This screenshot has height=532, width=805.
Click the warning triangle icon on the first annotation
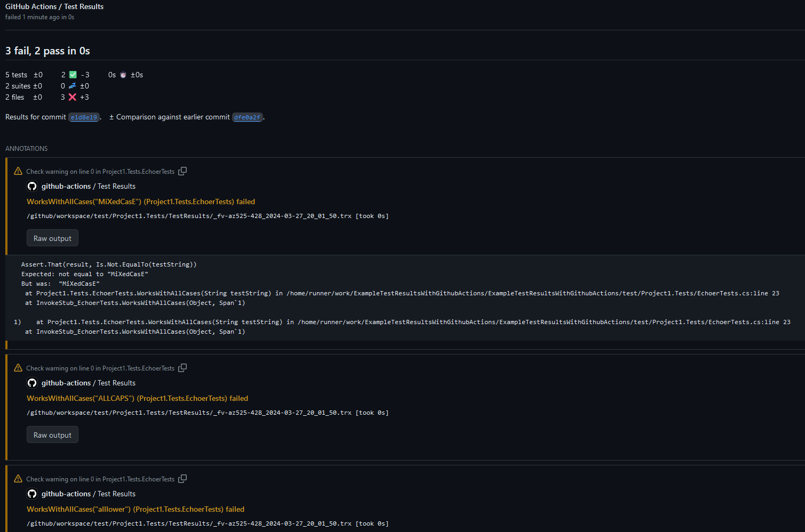click(18, 171)
